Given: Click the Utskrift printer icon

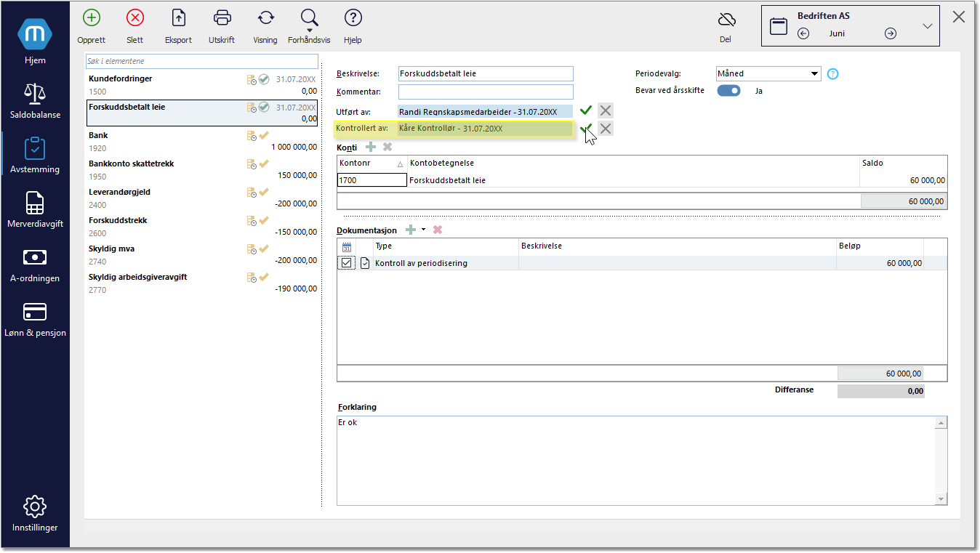Looking at the screenshot, I should [x=222, y=18].
